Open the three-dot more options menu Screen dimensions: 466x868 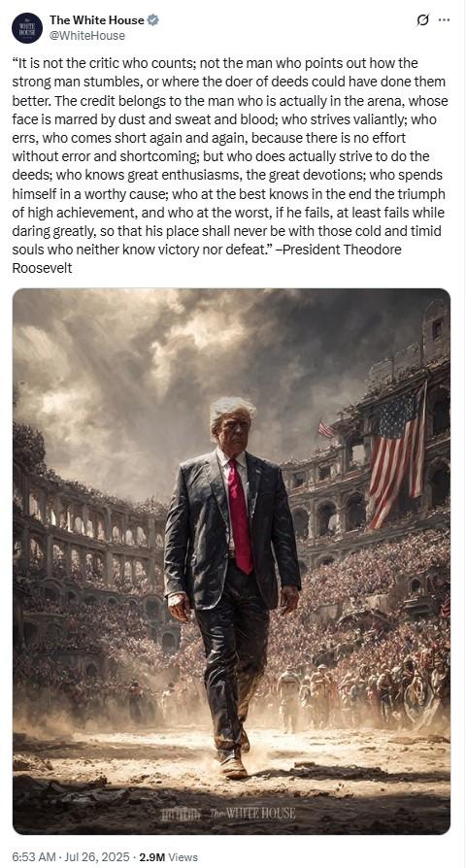[x=444, y=20]
